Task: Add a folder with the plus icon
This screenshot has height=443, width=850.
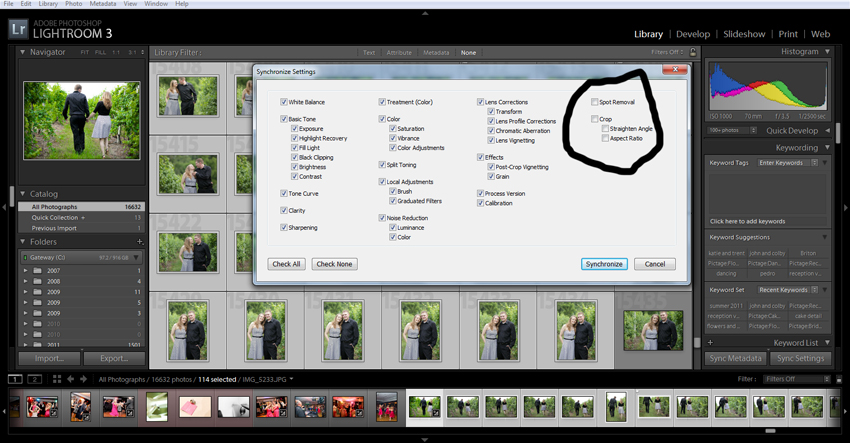Action: (139, 242)
